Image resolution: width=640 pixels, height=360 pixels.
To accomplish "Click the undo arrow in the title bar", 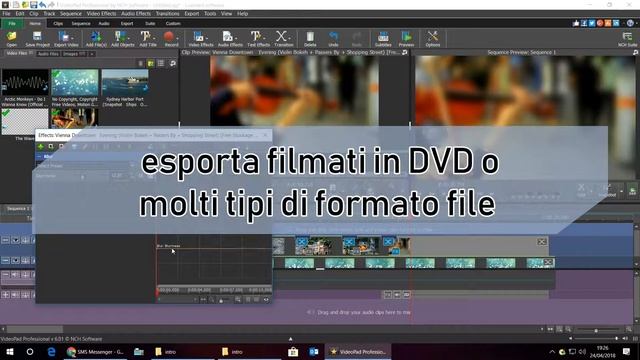I will [x=42, y=5].
